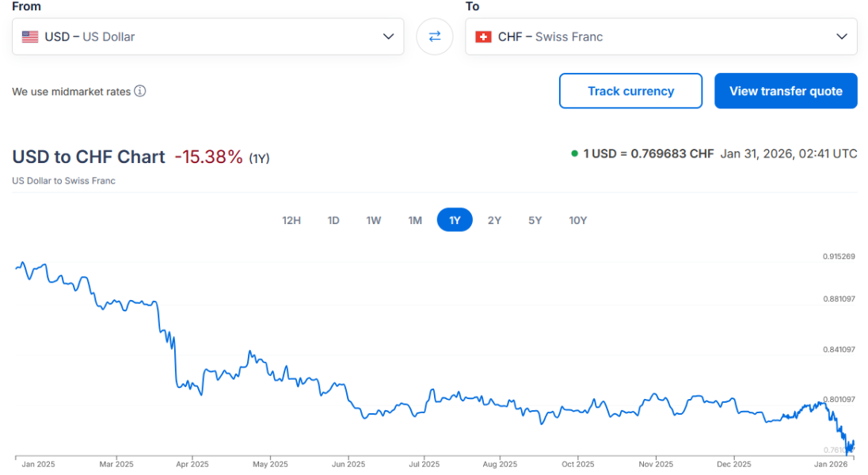The height and width of the screenshot is (475, 868).
Task: Click the Track currency button
Action: (630, 91)
